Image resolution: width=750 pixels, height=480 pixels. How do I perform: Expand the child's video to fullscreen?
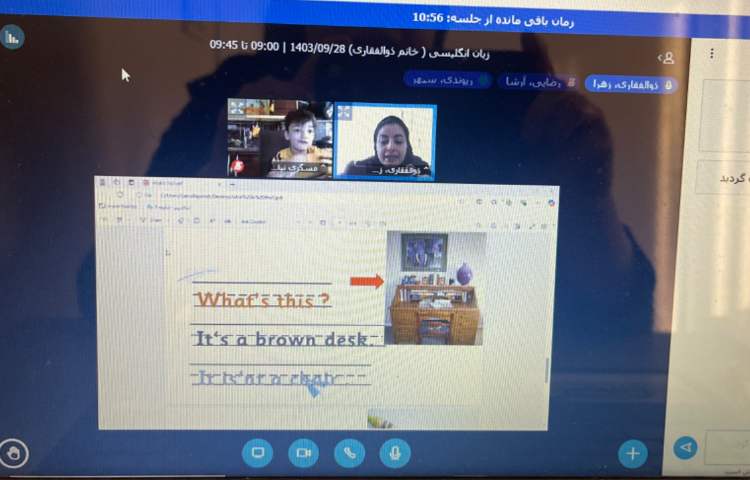pos(236,108)
